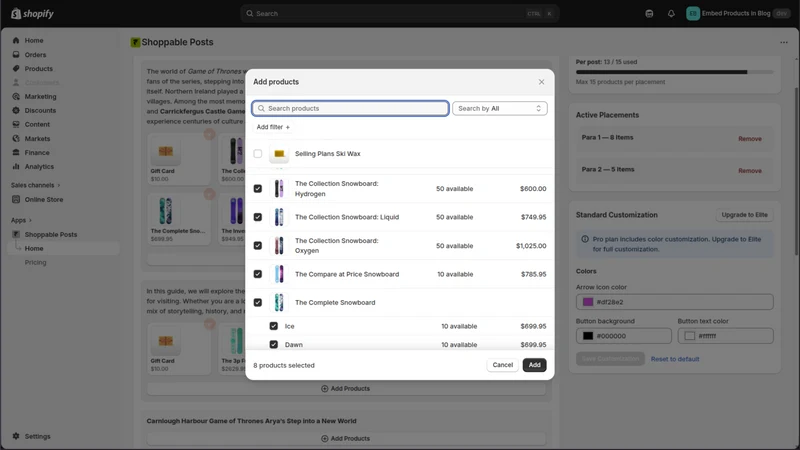Viewport: 800px width, 450px height.
Task: Click the Search products input field
Action: (351, 108)
